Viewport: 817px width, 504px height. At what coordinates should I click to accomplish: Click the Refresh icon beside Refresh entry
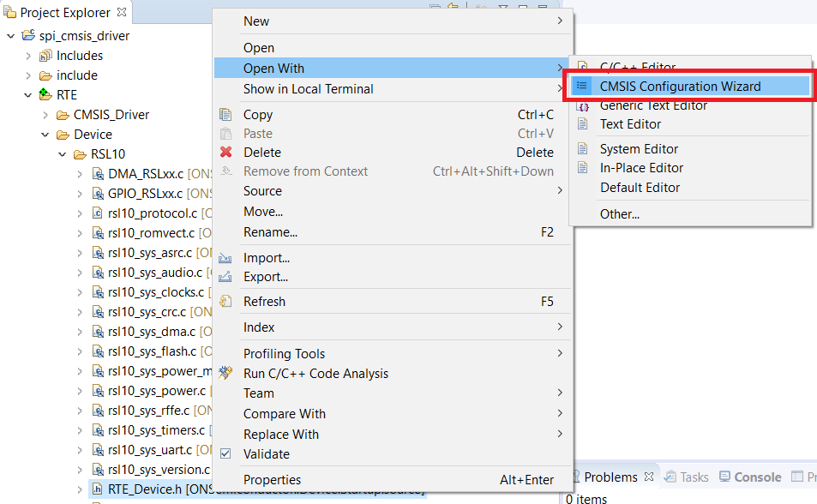[x=225, y=301]
